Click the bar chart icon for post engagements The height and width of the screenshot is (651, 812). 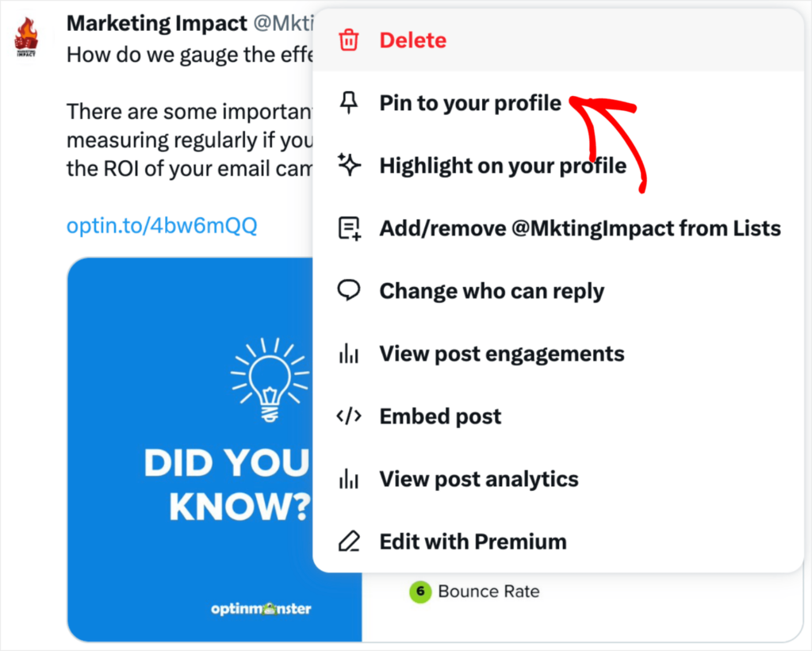pos(350,354)
